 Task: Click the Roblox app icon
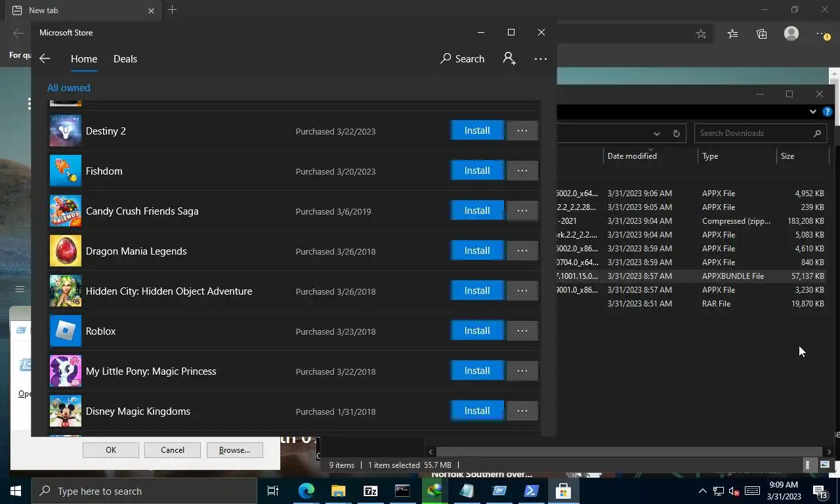66,331
